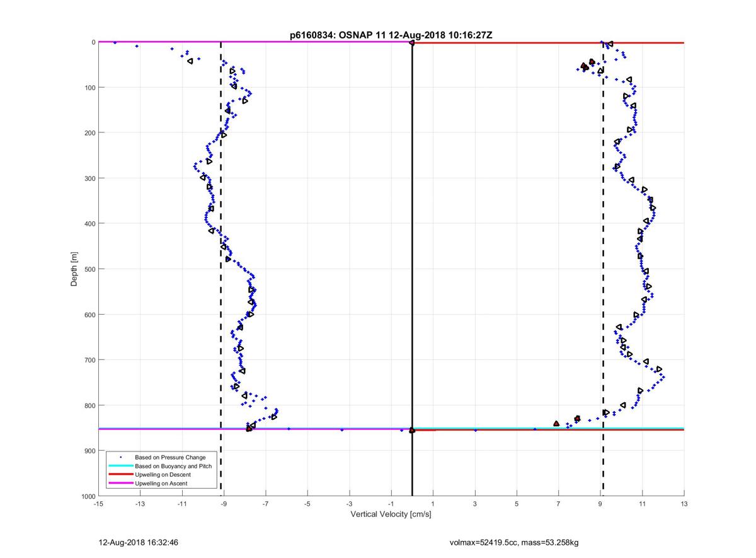Screen dimensions: 756x558
Task: Click x-axis tick label 13
Action: click(x=684, y=504)
